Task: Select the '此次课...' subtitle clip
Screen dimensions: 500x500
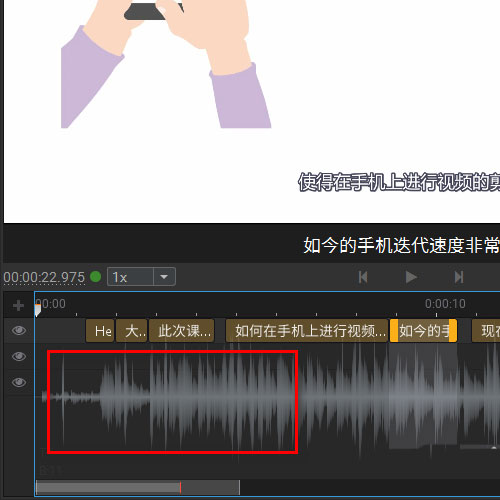Action: 182,331
